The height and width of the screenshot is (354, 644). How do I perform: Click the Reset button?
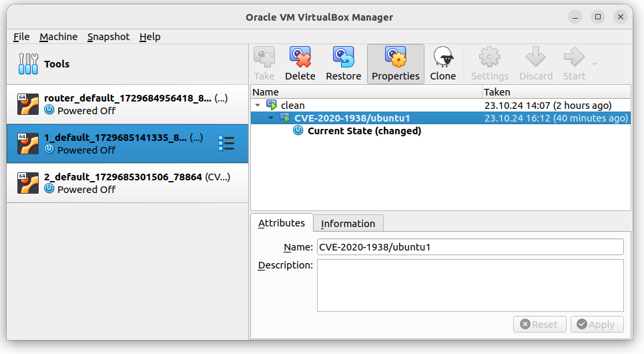click(540, 325)
